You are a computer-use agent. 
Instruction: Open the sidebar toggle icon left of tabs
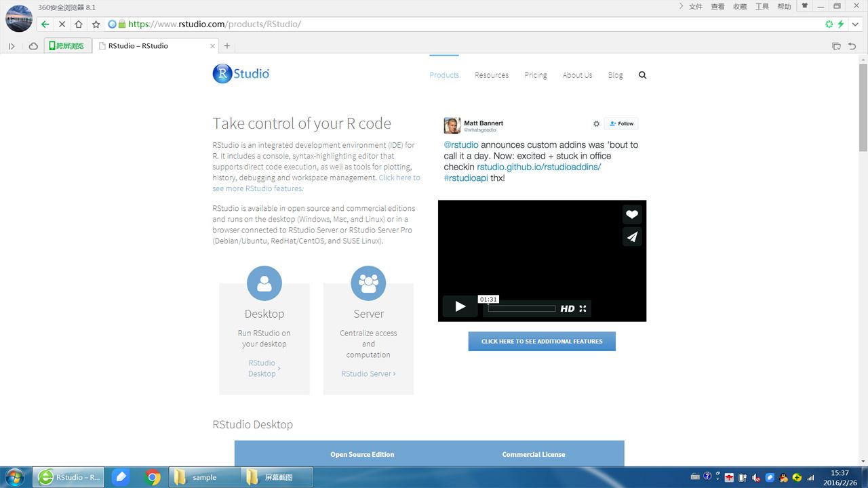pos(12,46)
